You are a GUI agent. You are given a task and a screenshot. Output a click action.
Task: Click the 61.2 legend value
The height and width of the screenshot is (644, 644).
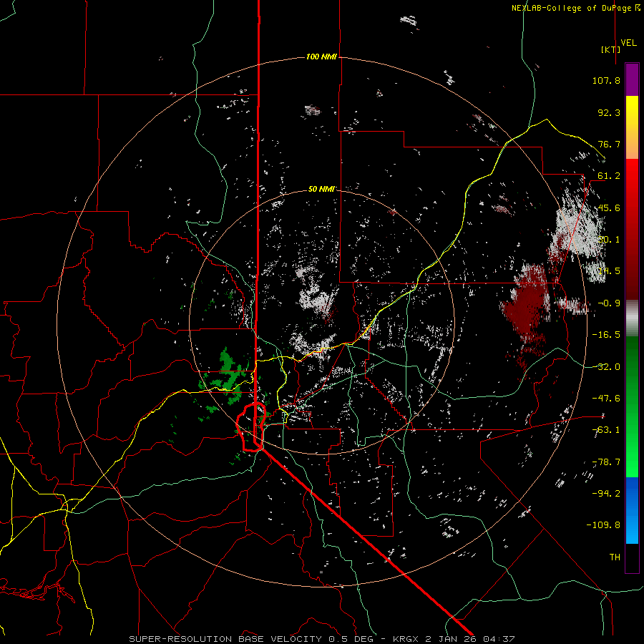click(609, 176)
